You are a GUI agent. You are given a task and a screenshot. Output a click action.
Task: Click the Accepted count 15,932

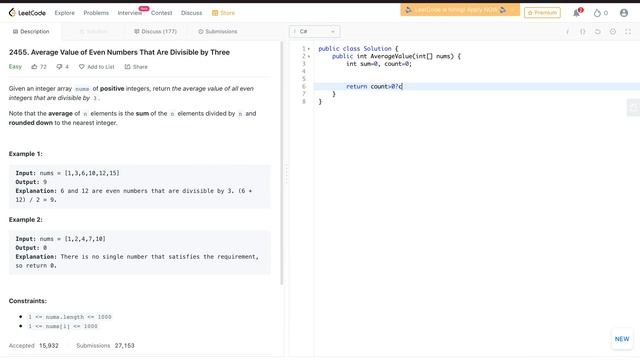point(49,346)
